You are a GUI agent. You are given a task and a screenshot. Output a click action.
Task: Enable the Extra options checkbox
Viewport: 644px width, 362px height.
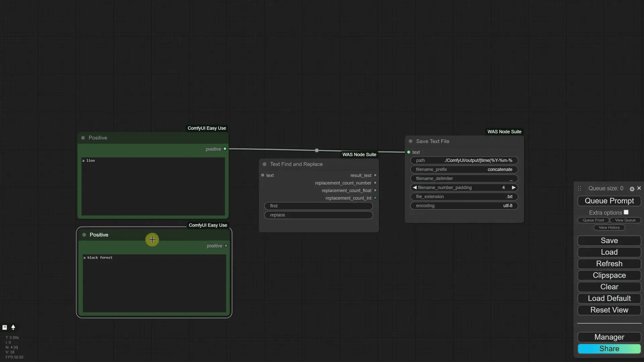(626, 212)
